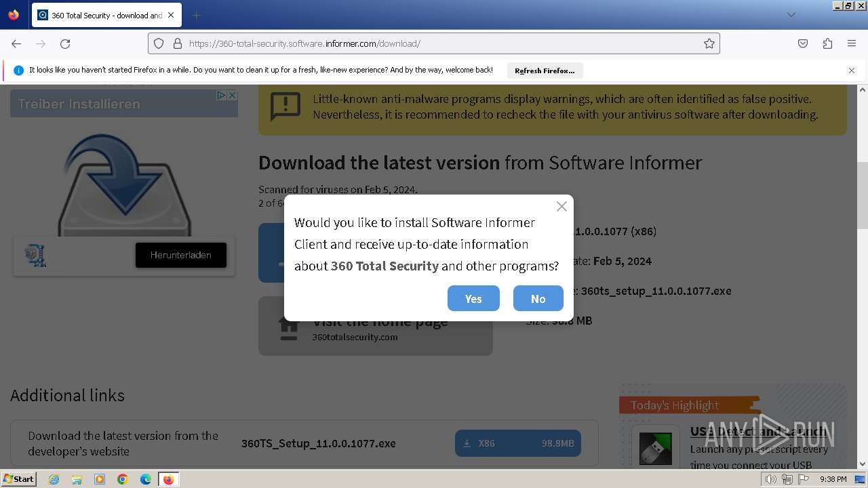Click the 360TS_Setup_11.0.0.1077.exe file name
Viewport: 868px width, 488px height.
(318, 443)
